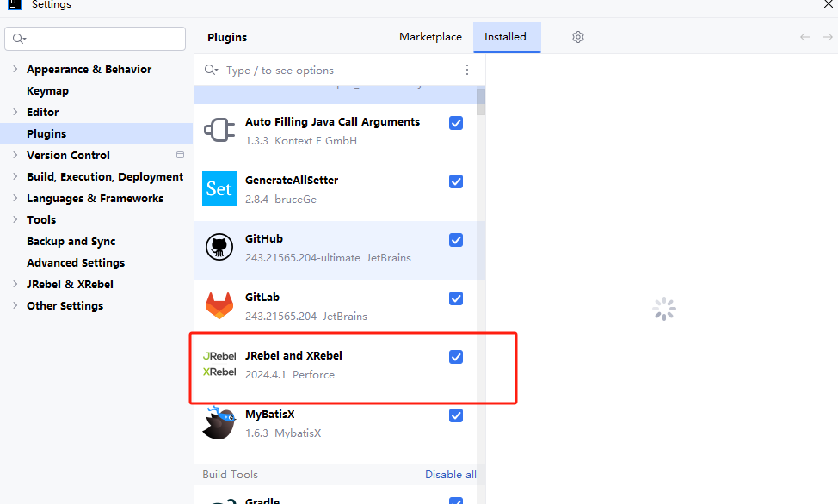Image resolution: width=838 pixels, height=504 pixels.
Task: Click the MyBatisX bird icon
Action: [219, 422]
